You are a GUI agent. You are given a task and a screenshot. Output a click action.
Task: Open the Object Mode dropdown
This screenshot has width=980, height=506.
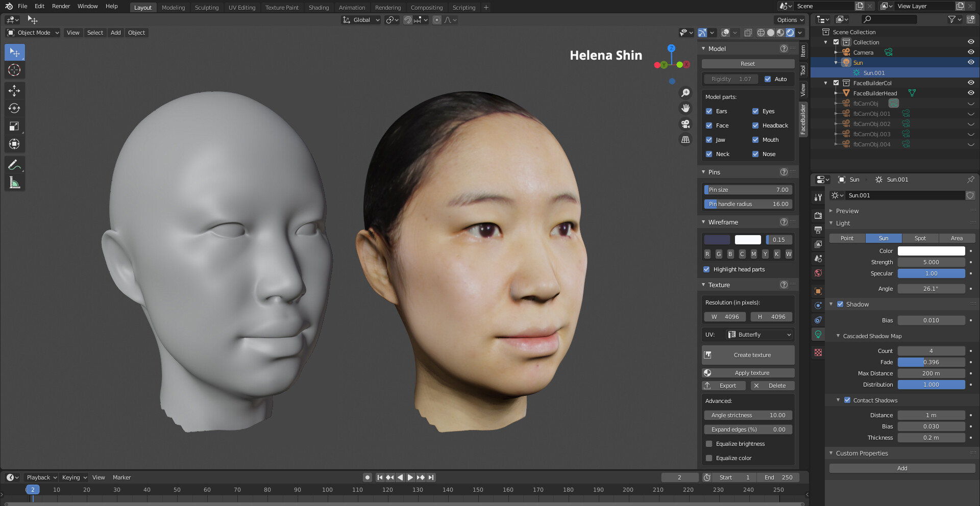[33, 33]
